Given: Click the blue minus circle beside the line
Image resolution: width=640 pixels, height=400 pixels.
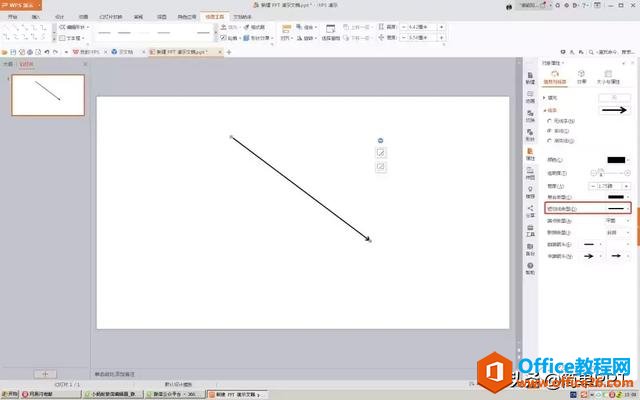Looking at the screenshot, I should [380, 140].
